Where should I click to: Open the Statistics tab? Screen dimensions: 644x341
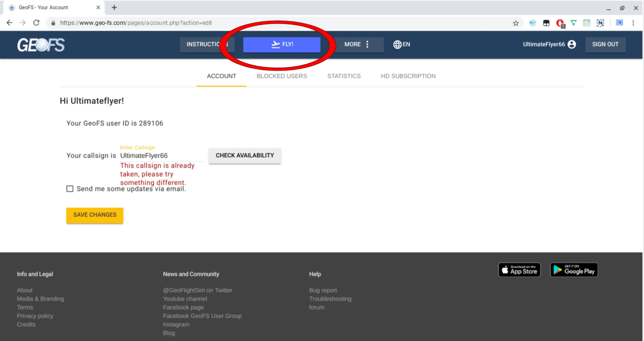(x=344, y=76)
